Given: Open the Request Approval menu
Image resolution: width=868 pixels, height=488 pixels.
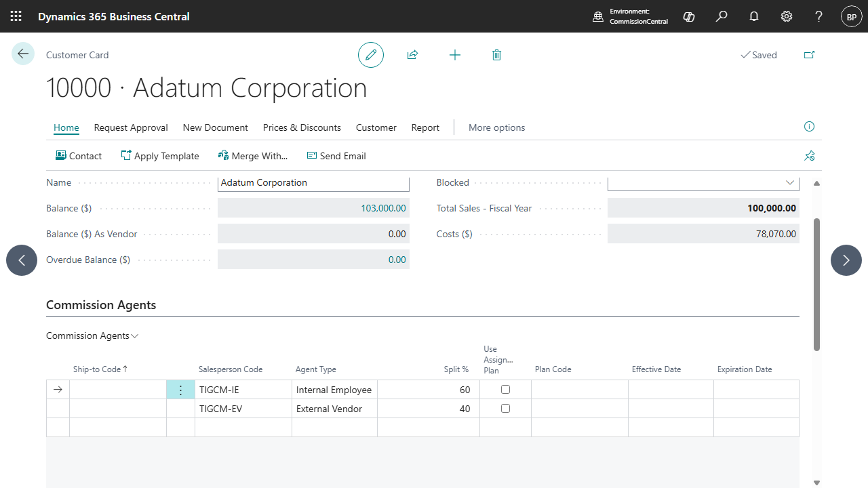Looking at the screenshot, I should click(131, 127).
